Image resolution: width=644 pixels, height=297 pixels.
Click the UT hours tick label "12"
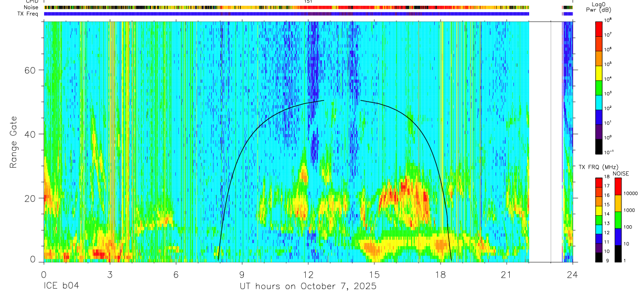click(308, 274)
